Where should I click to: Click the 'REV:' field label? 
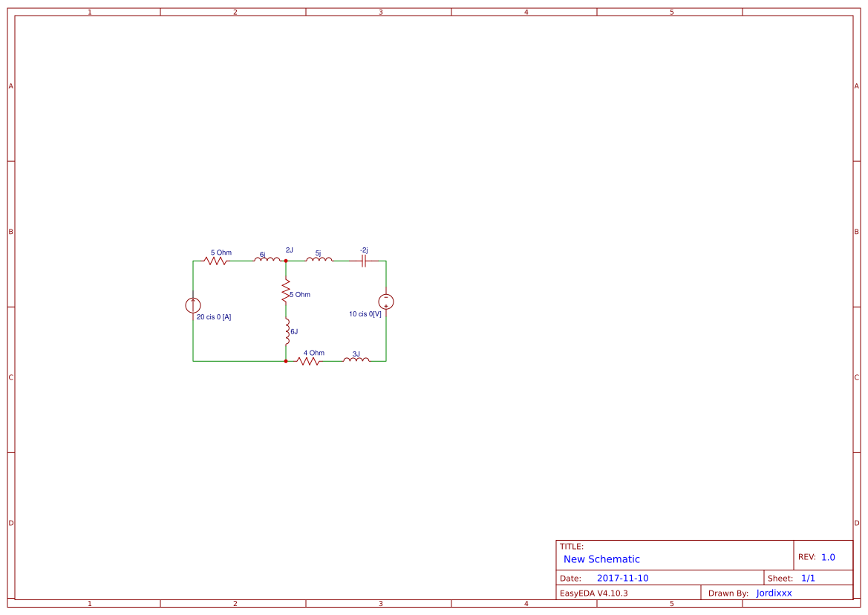click(806, 557)
